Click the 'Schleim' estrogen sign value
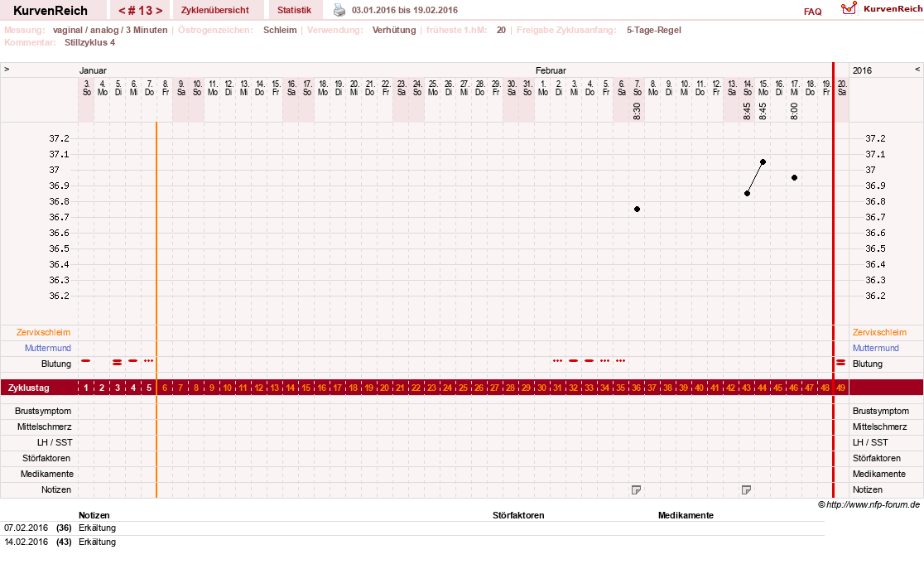Image resolution: width=924 pixels, height=564 pixels. click(x=280, y=30)
